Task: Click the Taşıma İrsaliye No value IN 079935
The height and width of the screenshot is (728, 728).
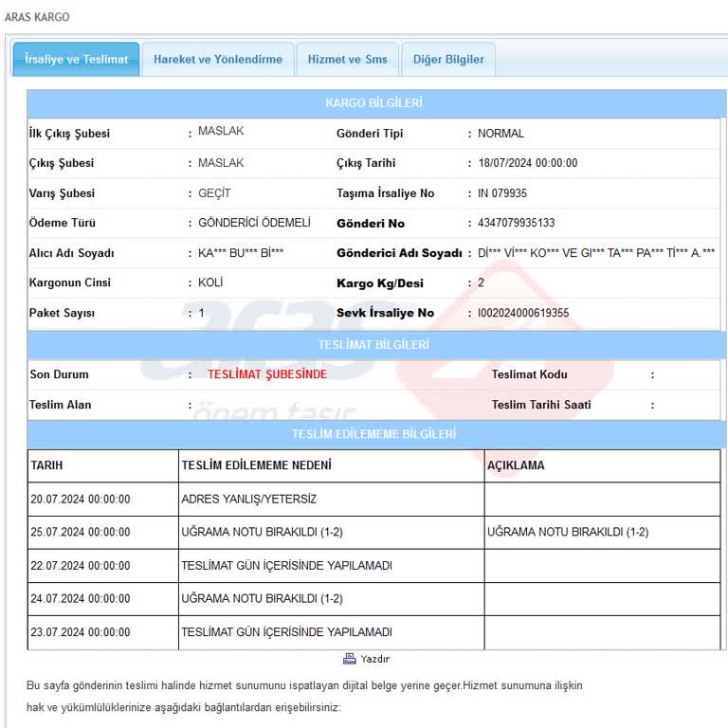Action: pos(502,193)
